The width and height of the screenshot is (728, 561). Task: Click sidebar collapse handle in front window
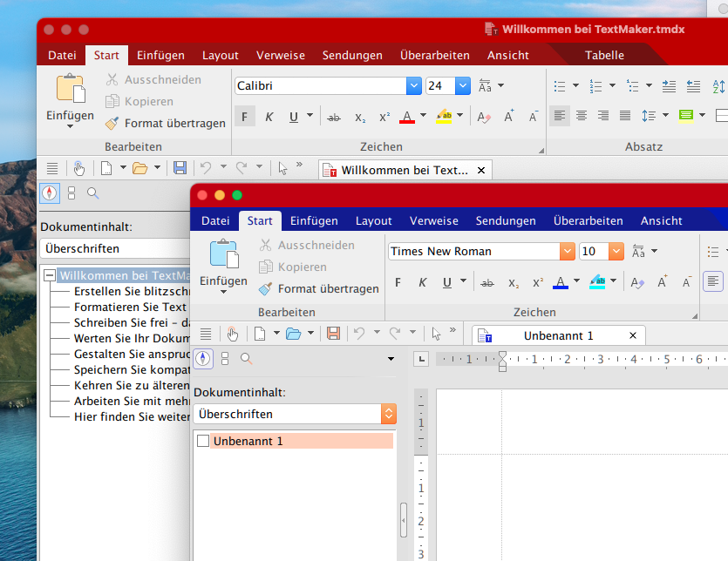coord(403,520)
